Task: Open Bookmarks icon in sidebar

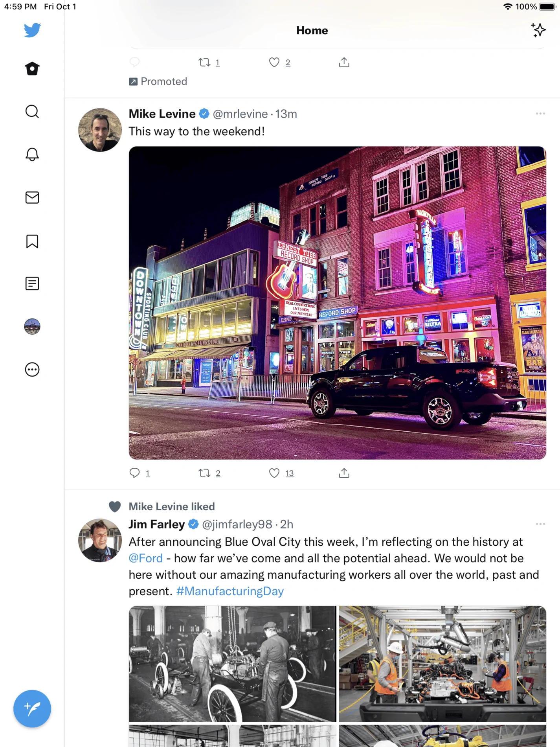Action: pos(32,241)
